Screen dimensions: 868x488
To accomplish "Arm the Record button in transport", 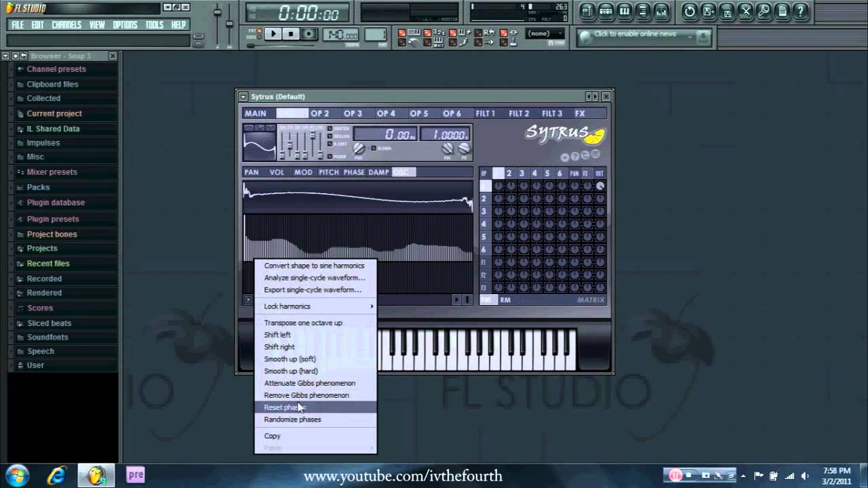I will tap(309, 34).
